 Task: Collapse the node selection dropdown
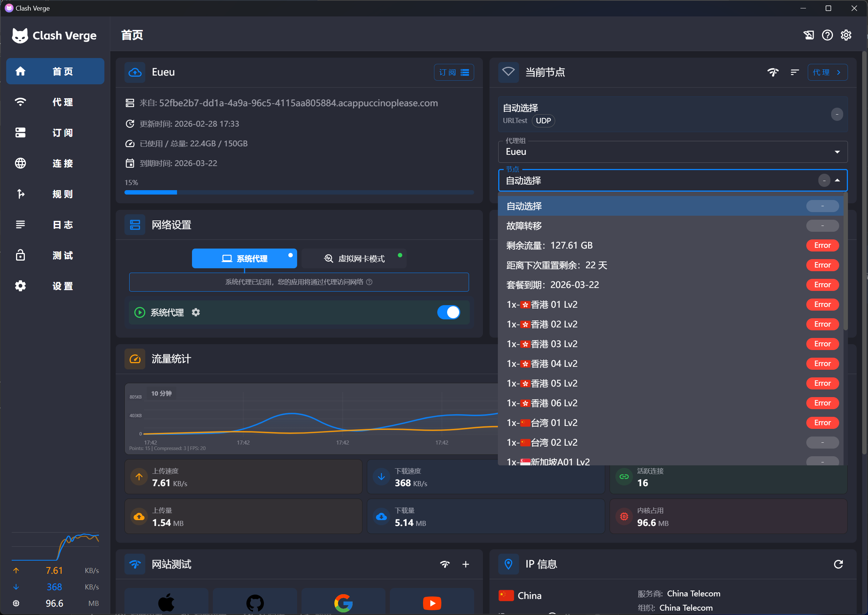point(837,180)
